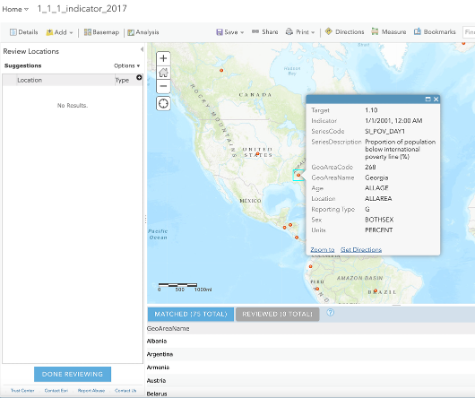Viewport: 476px width, 398px height.
Task: Open the Home dropdown menu
Action: tap(15, 9)
